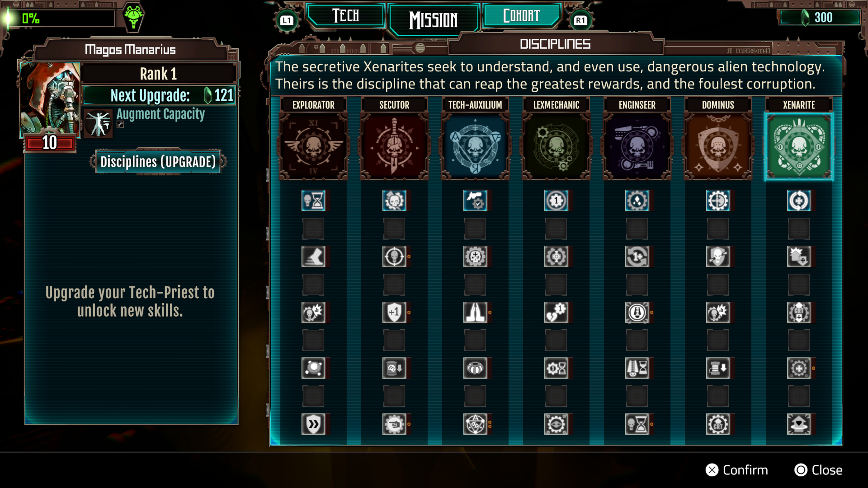Viewport: 868px width, 488px height.
Task: Click the Augment Capacity figure icon
Action: [98, 123]
